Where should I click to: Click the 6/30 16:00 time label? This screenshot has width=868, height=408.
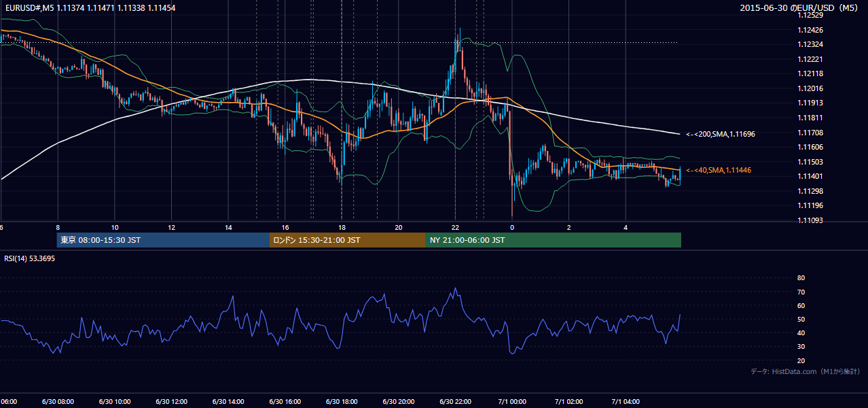pyautogui.click(x=285, y=401)
